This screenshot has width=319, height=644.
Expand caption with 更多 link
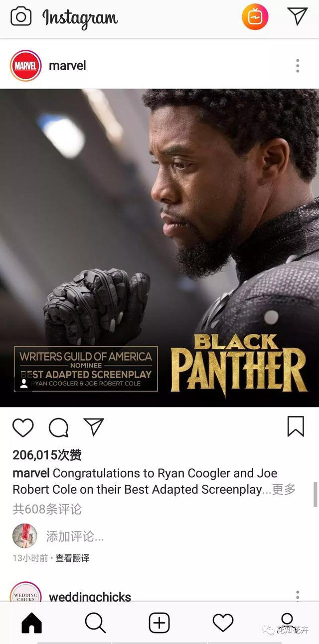pos(284,490)
